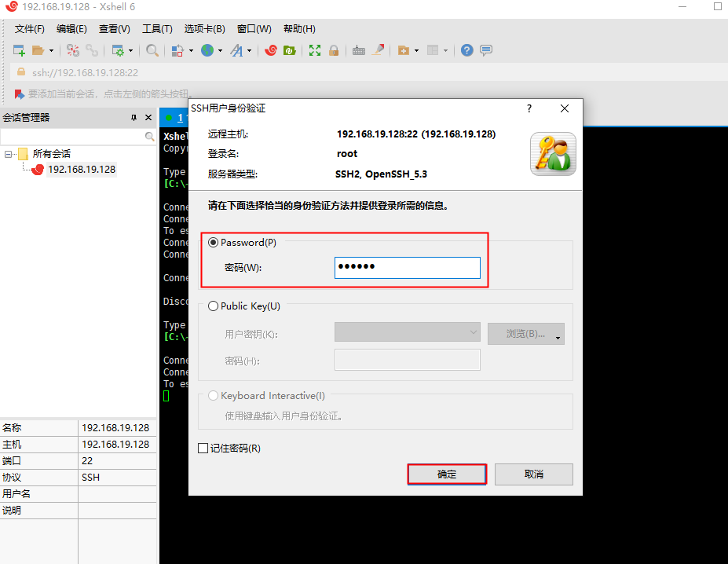
Task: Click the highlight pen icon in the toolbar
Action: (x=378, y=49)
